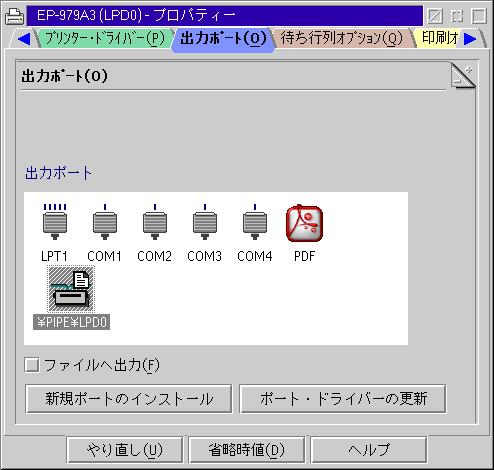Choose the PDF output port icon
This screenshot has height=470, width=494.
pos(305,223)
